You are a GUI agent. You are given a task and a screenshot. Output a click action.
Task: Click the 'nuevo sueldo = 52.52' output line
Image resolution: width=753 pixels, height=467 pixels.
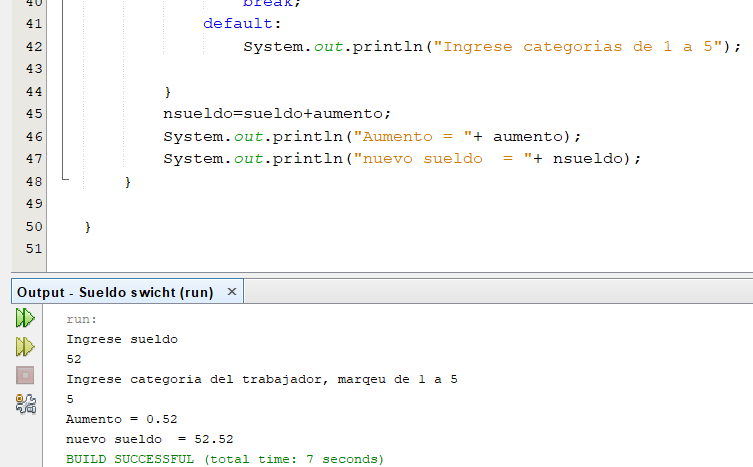(x=150, y=439)
